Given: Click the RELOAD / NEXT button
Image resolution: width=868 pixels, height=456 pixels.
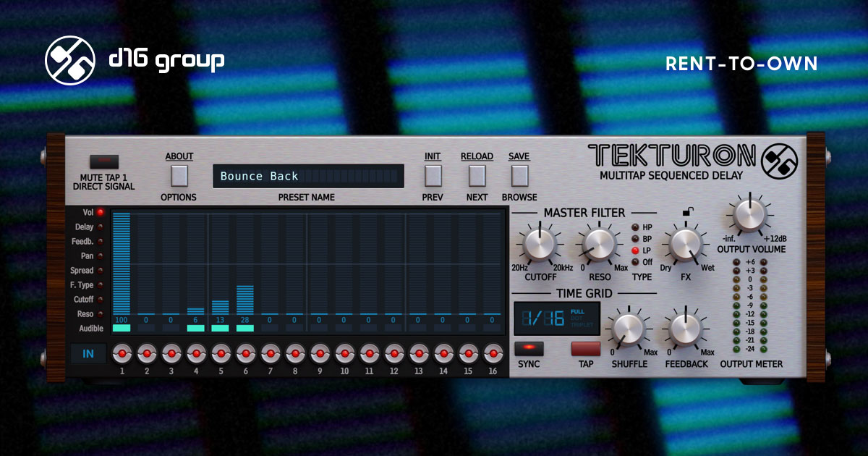Looking at the screenshot, I should (x=477, y=176).
